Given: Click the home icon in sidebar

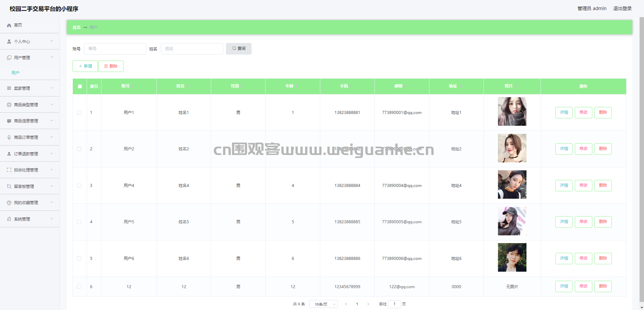Looking at the screenshot, I should pyautogui.click(x=9, y=25).
